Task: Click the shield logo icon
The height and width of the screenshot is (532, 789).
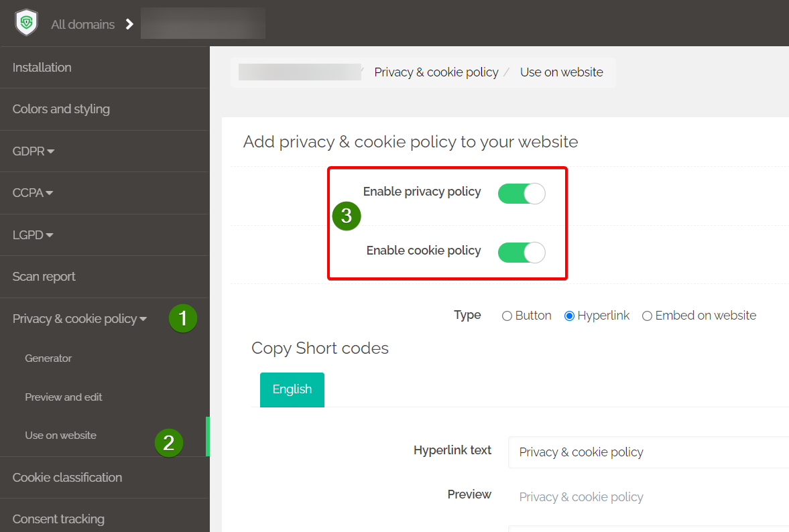Action: (25, 22)
